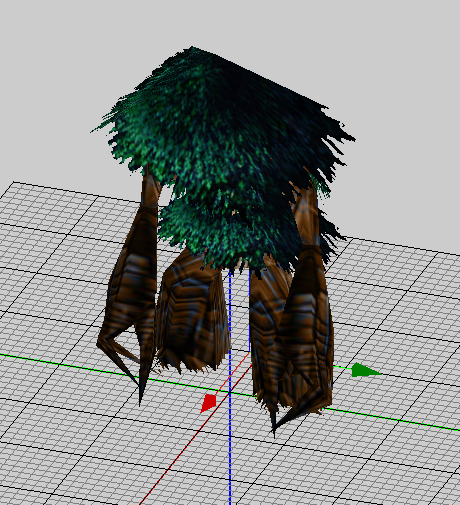Click the green Y-axis arrow handle
Screen dimensions: 460x505
[366, 370]
